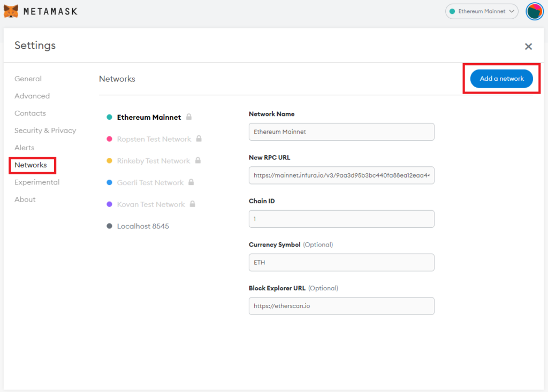This screenshot has height=392, width=548.
Task: Open the Ethereum Mainnet network dropdown
Action: [482, 12]
